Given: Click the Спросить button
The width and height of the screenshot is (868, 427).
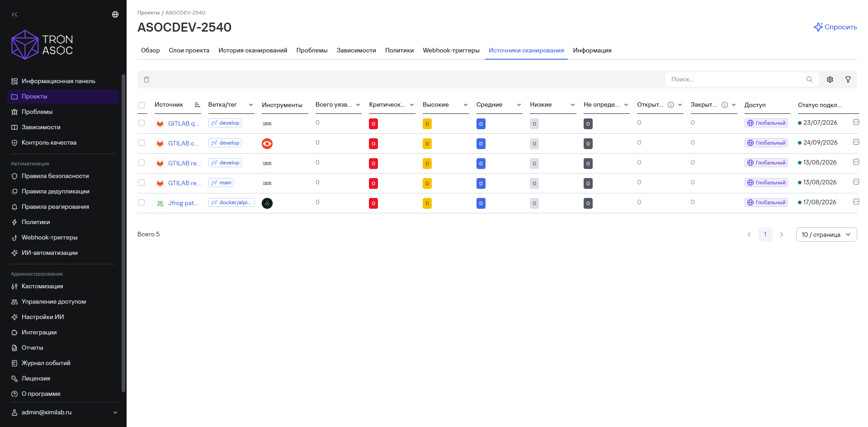Looking at the screenshot, I should pos(835,27).
